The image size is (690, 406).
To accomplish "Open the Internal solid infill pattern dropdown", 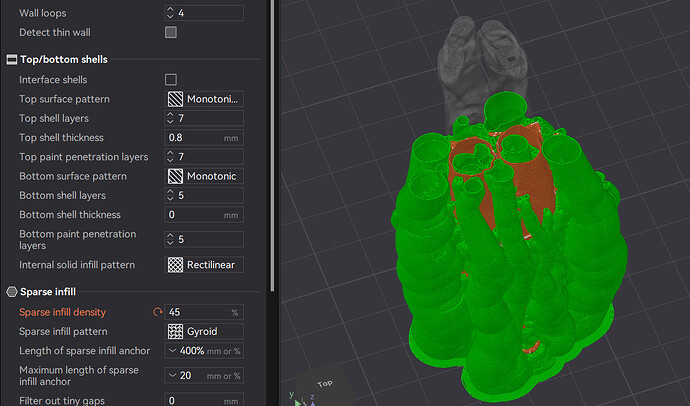I will 204,265.
